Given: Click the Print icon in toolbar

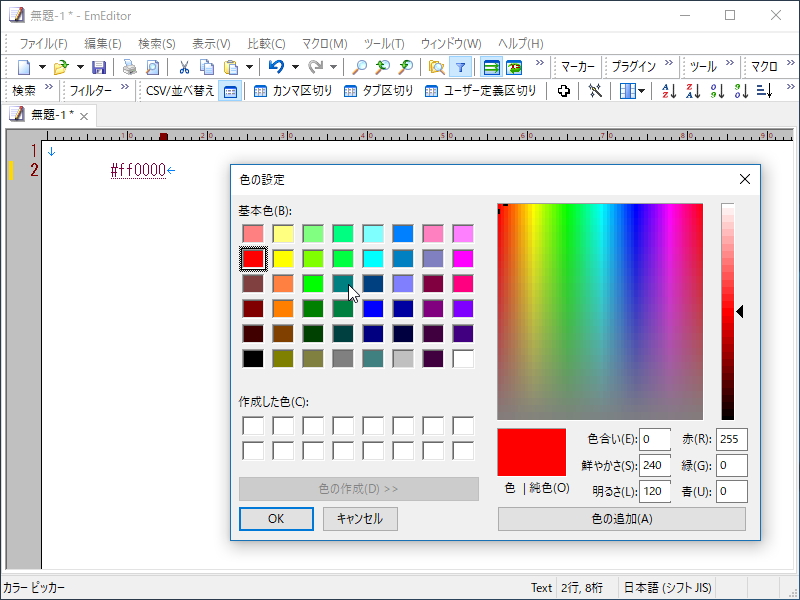Looking at the screenshot, I should tap(129, 67).
